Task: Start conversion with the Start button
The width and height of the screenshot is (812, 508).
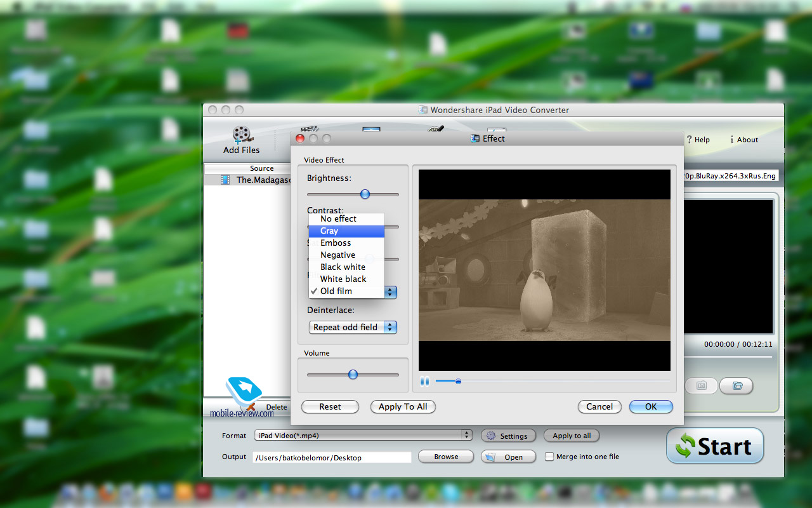Action: (715, 446)
